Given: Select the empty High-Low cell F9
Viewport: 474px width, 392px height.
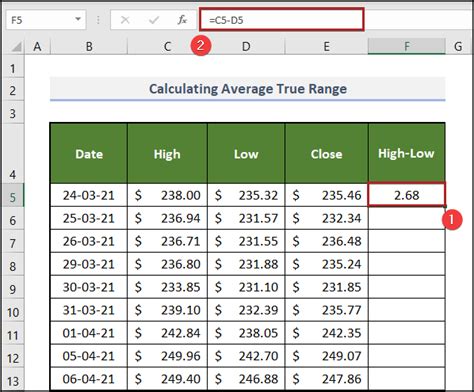Looking at the screenshot, I should pos(407,287).
